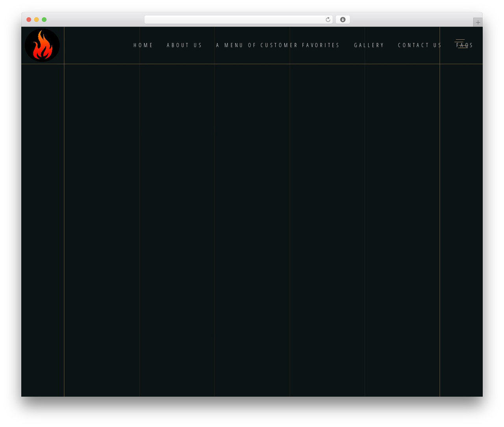This screenshot has width=504, height=427.
Task: Go to the HOME menu item
Action: [x=143, y=45]
